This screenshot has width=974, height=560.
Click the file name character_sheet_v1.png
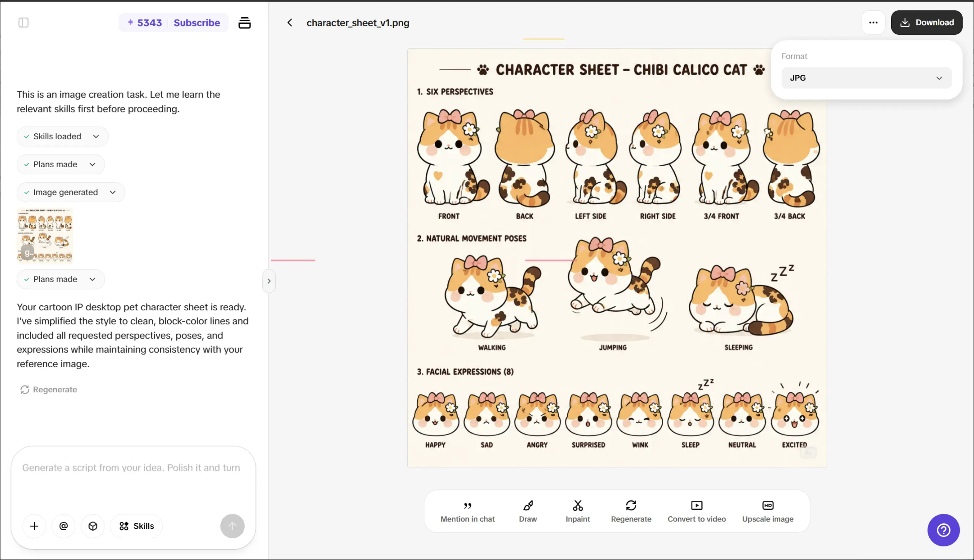tap(358, 23)
